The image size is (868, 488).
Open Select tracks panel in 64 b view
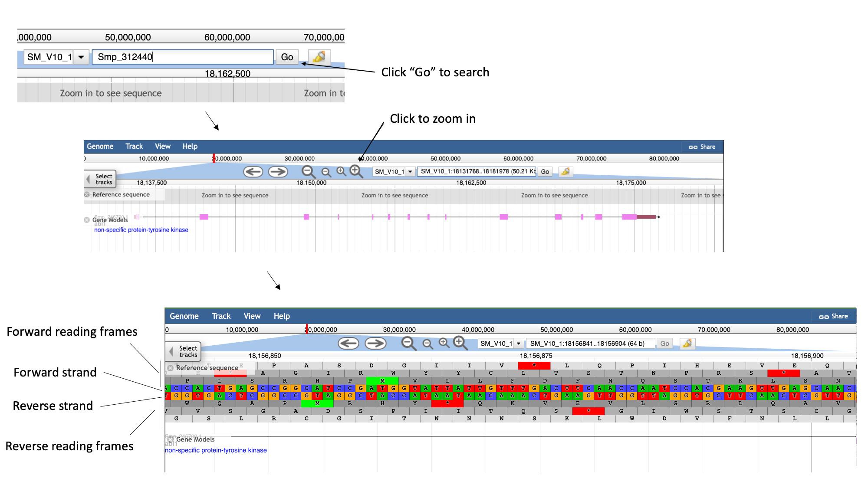(x=184, y=351)
